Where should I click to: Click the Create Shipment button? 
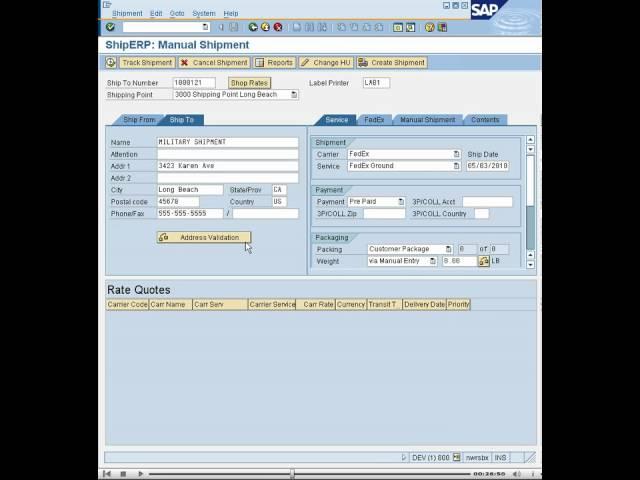click(x=392, y=62)
